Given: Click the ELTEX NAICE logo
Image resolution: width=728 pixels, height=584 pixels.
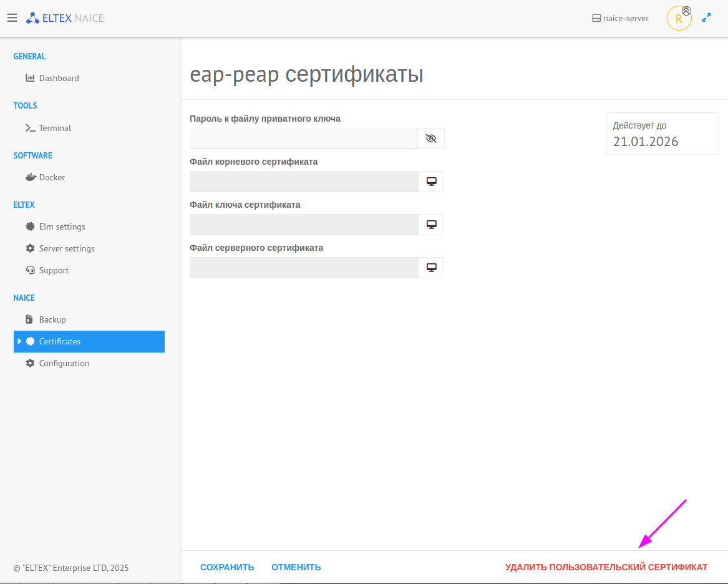Looking at the screenshot, I should click(x=65, y=18).
